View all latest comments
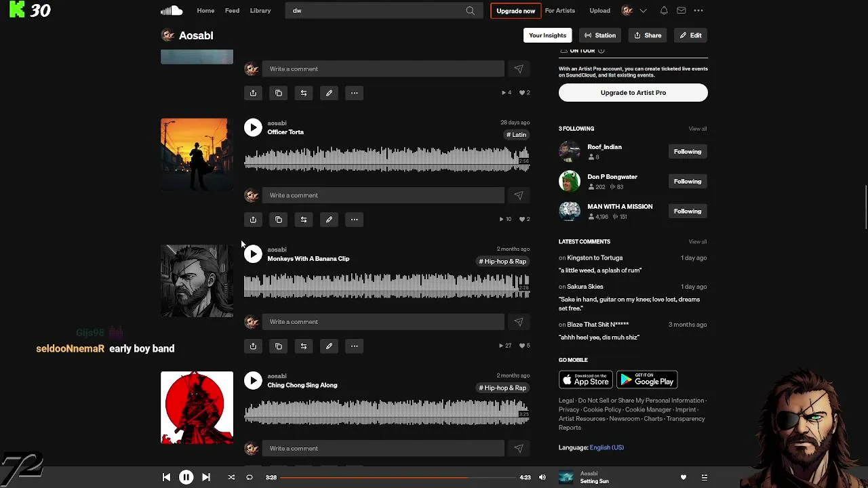 [x=698, y=242]
